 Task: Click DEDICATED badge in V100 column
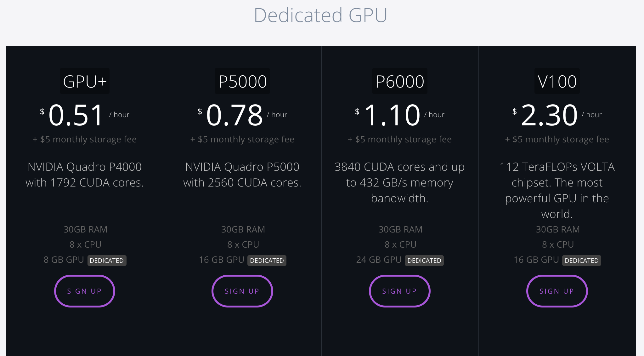pos(581,261)
